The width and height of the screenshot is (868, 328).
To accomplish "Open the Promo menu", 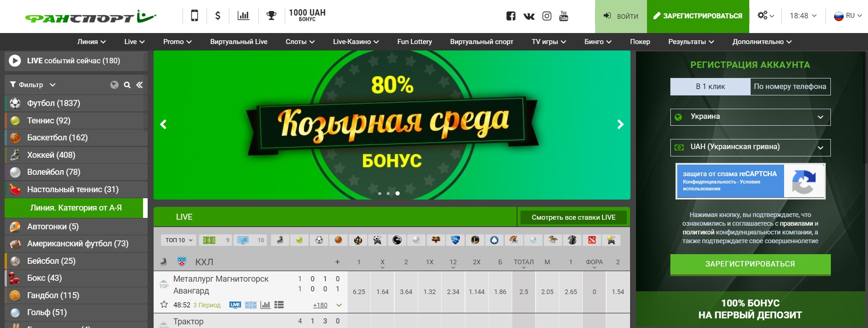I will click(x=177, y=42).
